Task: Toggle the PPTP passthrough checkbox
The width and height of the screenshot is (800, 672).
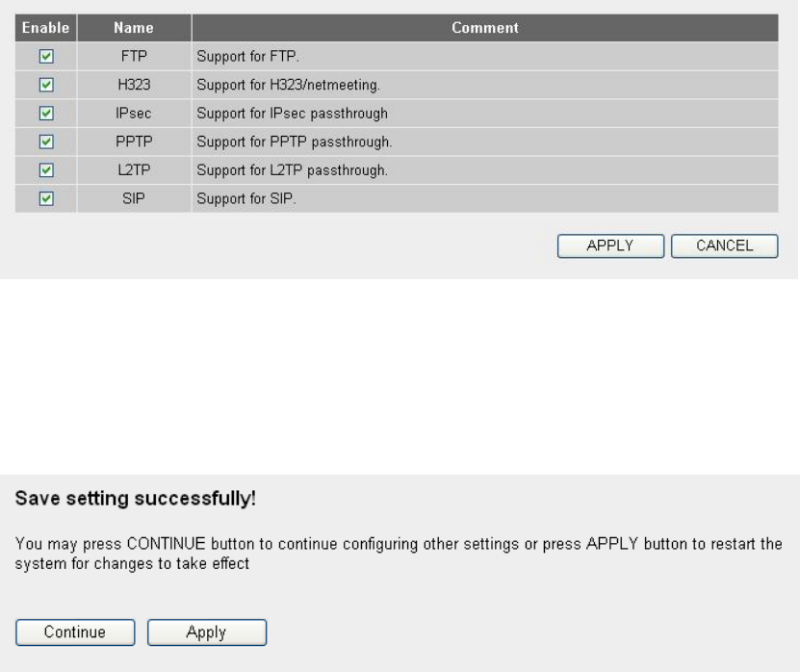Action: tap(46, 142)
